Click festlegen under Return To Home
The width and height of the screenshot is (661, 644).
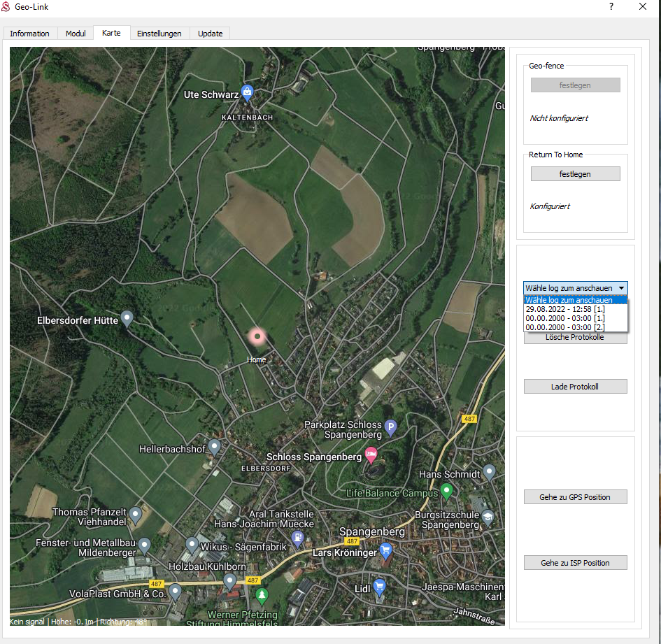(575, 174)
